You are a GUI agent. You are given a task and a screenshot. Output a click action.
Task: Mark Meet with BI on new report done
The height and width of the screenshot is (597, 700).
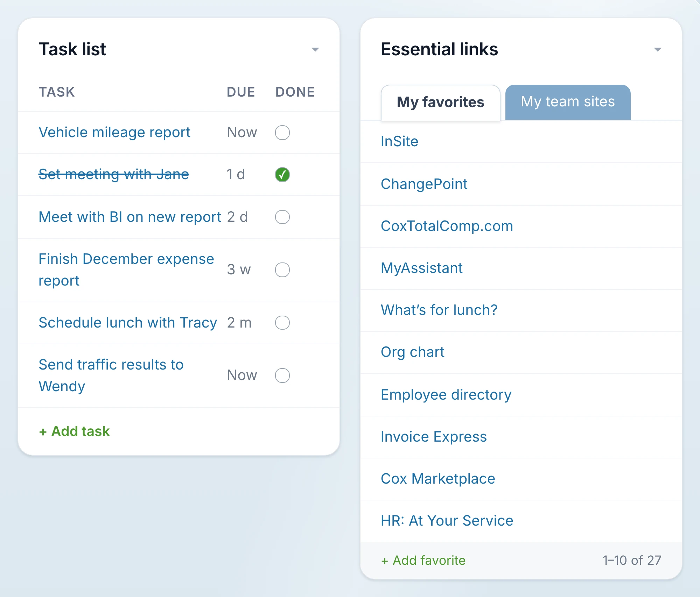[282, 217]
